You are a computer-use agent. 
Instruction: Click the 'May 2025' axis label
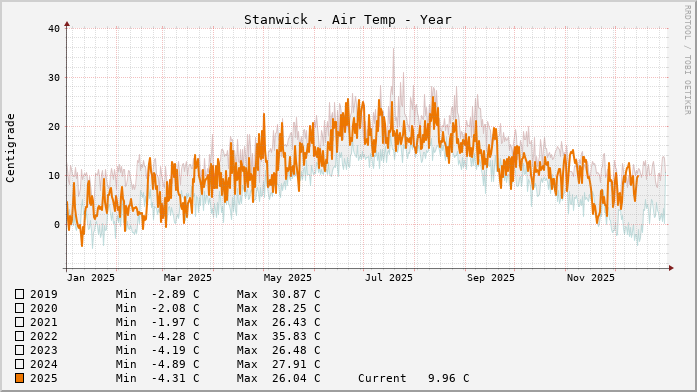pyautogui.click(x=288, y=278)
